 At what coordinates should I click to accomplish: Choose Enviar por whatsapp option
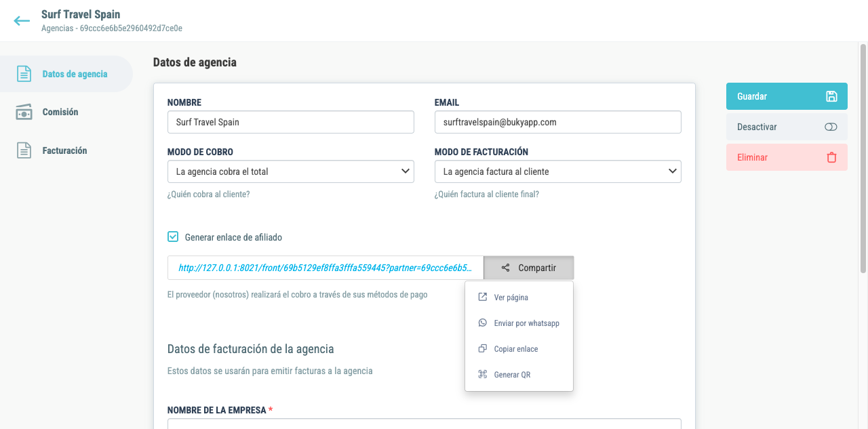(x=519, y=323)
